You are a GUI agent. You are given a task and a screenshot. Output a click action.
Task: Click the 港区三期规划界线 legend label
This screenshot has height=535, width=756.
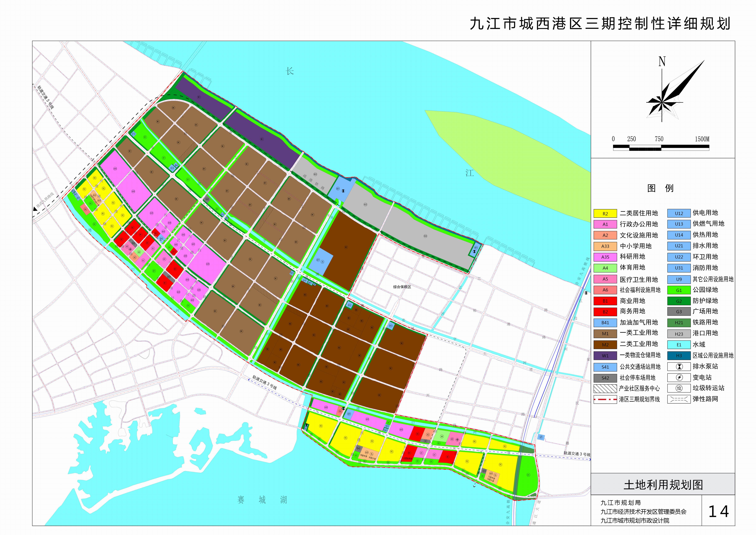point(639,399)
